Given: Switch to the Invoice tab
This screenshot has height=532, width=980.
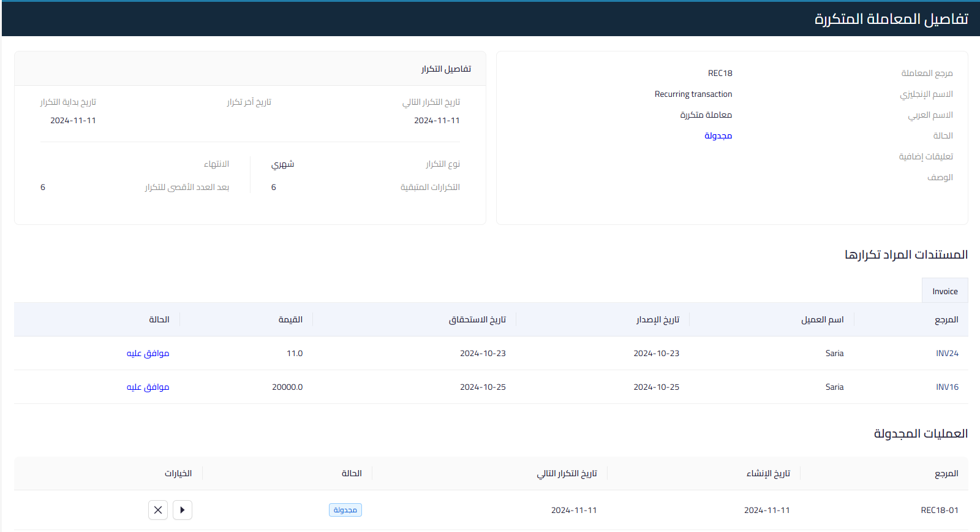Looking at the screenshot, I should tap(945, 291).
